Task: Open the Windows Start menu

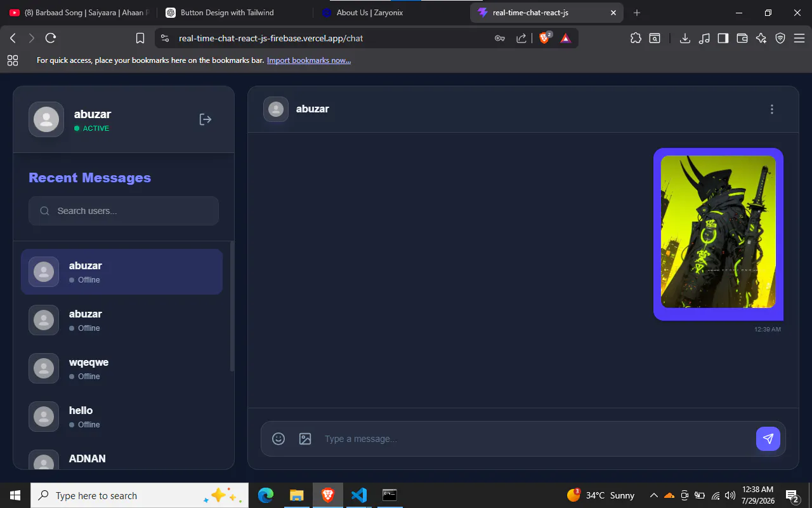Action: (15, 495)
